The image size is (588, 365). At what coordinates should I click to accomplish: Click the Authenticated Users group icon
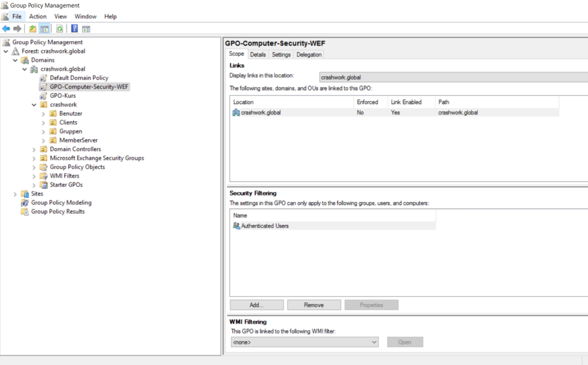tap(236, 226)
